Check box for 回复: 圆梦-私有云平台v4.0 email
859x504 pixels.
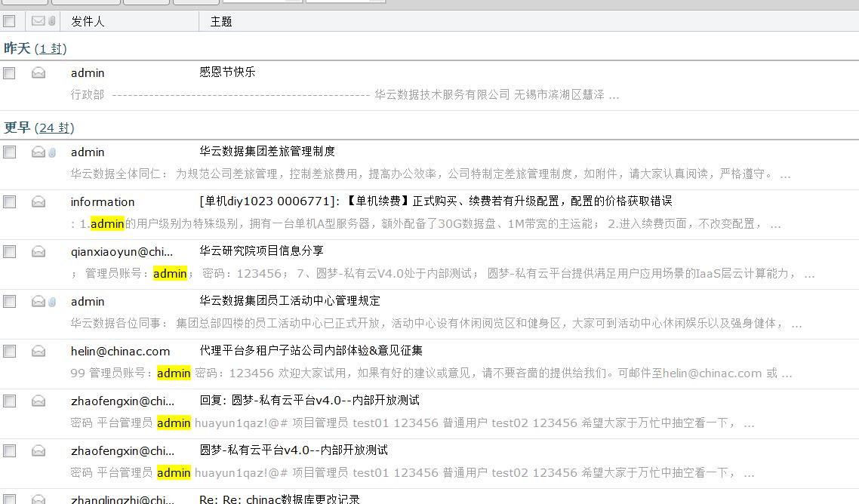point(9,401)
